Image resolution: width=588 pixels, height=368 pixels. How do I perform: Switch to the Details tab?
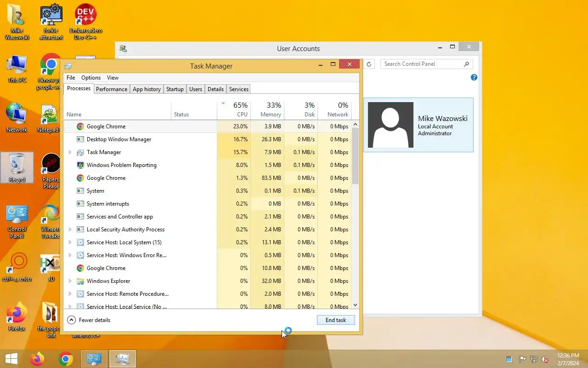pos(215,89)
